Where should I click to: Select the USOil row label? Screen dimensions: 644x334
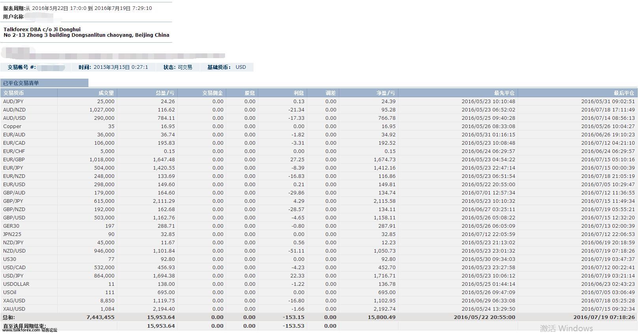coord(10,292)
